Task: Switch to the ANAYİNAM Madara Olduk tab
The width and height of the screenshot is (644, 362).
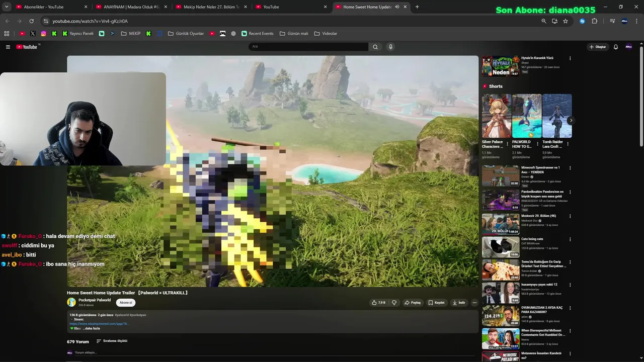Action: pyautogui.click(x=131, y=7)
